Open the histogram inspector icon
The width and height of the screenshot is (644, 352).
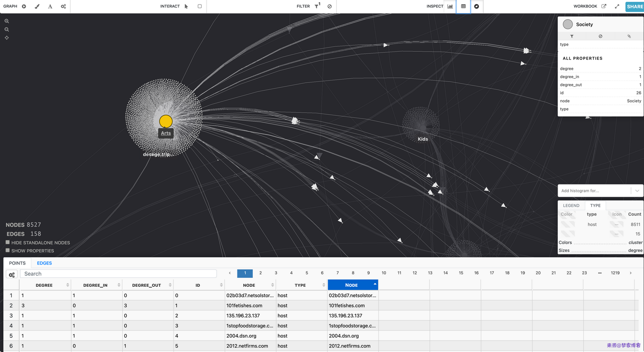[x=450, y=6]
